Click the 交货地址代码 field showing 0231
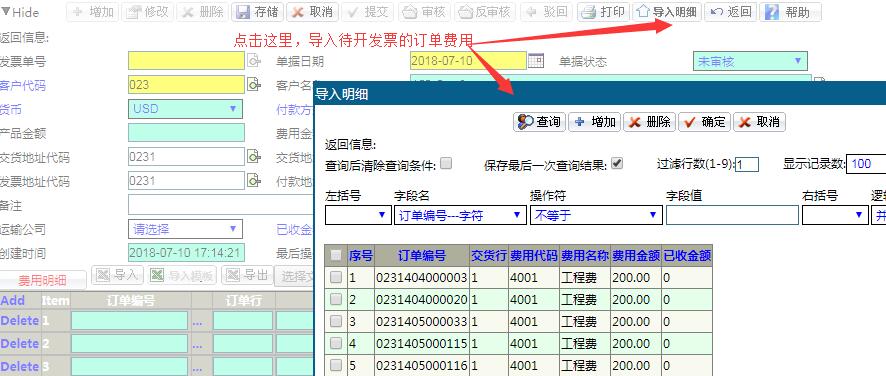 (186, 157)
